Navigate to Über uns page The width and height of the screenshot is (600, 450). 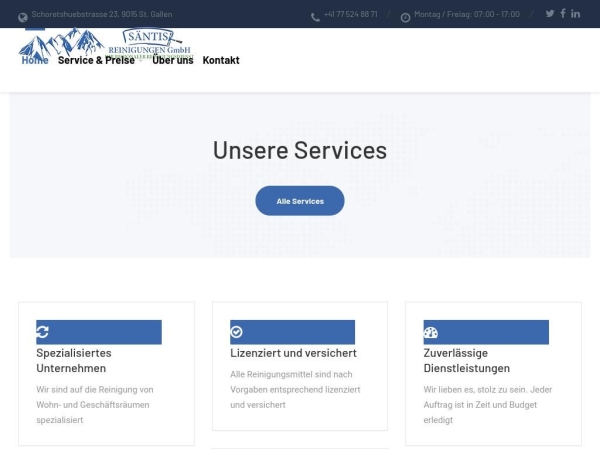point(173,60)
